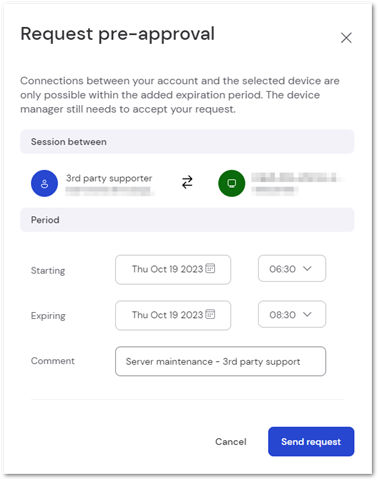Click Send request button
Image resolution: width=378 pixels, height=480 pixels.
311,442
